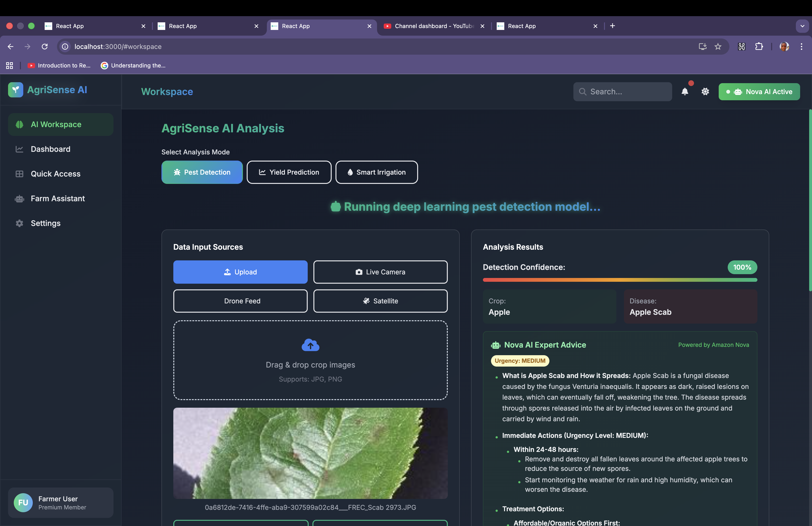
Task: Open Chrome extensions puzzle icon
Action: click(759, 46)
